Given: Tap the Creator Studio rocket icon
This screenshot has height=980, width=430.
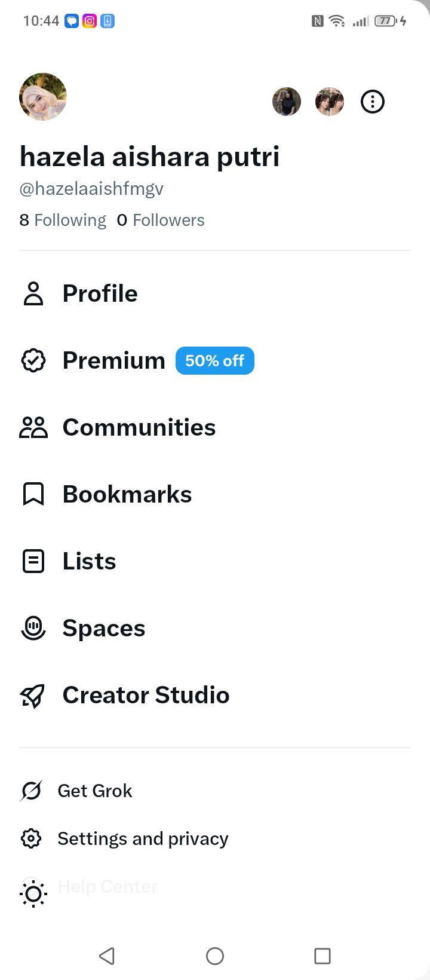Looking at the screenshot, I should click(x=33, y=695).
